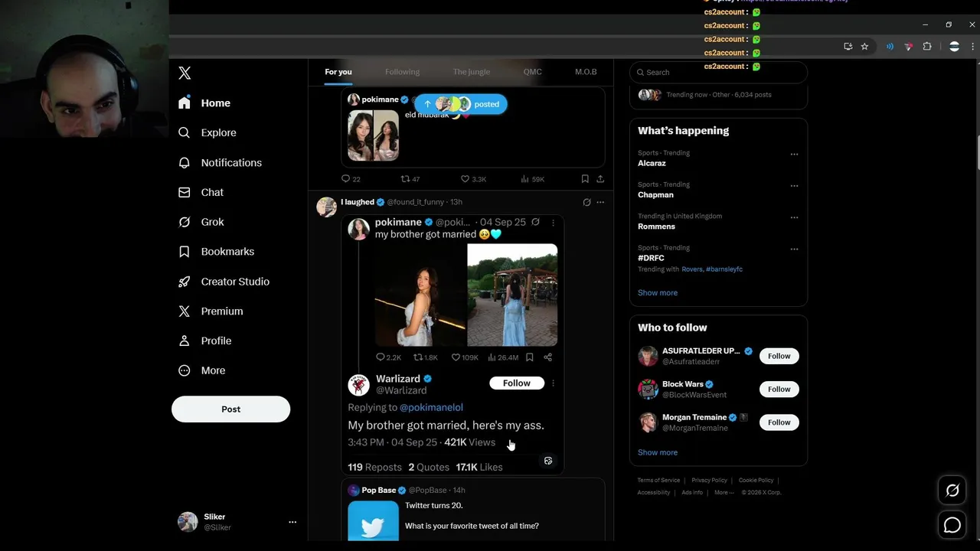Viewport: 980px width, 551px height.
Task: Open Warlizard profile avatar
Action: pos(359,384)
